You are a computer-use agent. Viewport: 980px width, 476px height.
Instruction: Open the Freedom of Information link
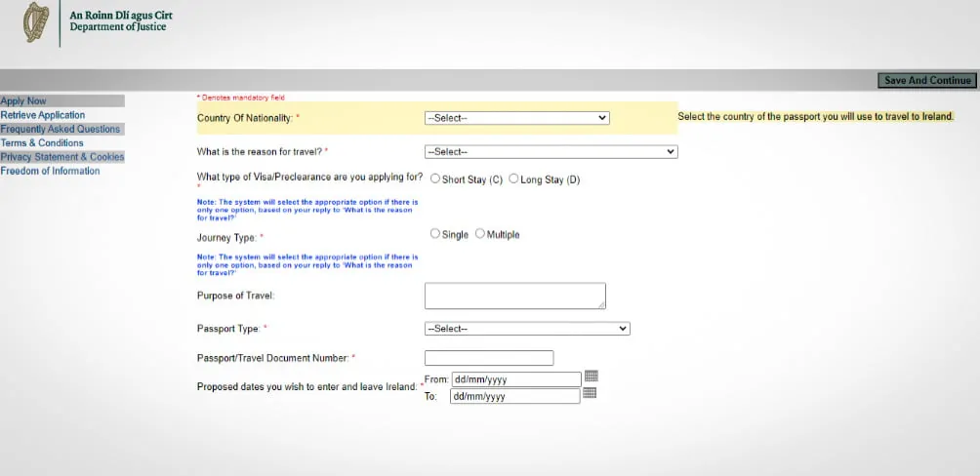click(50, 171)
